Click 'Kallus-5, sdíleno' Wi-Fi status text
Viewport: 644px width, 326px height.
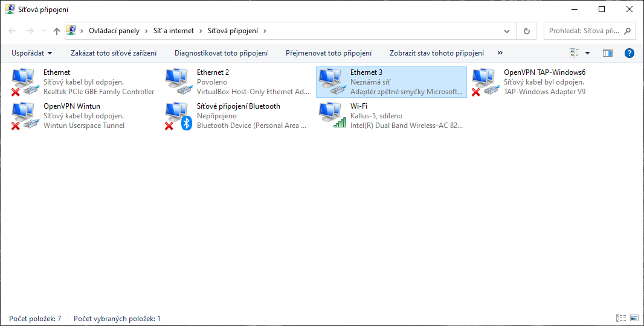[376, 116]
